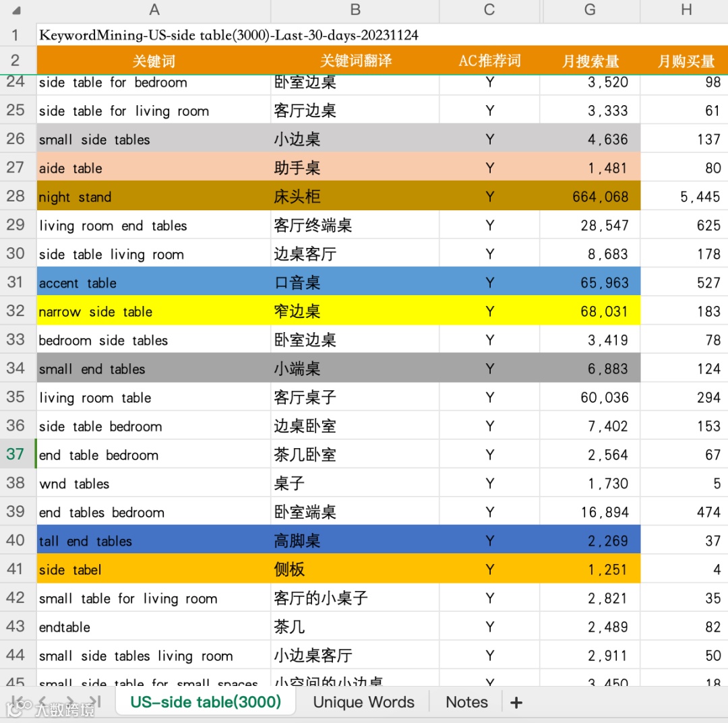This screenshot has width=728, height=723.
Task: Select the translation cell 高脚桌
Action: click(x=355, y=541)
